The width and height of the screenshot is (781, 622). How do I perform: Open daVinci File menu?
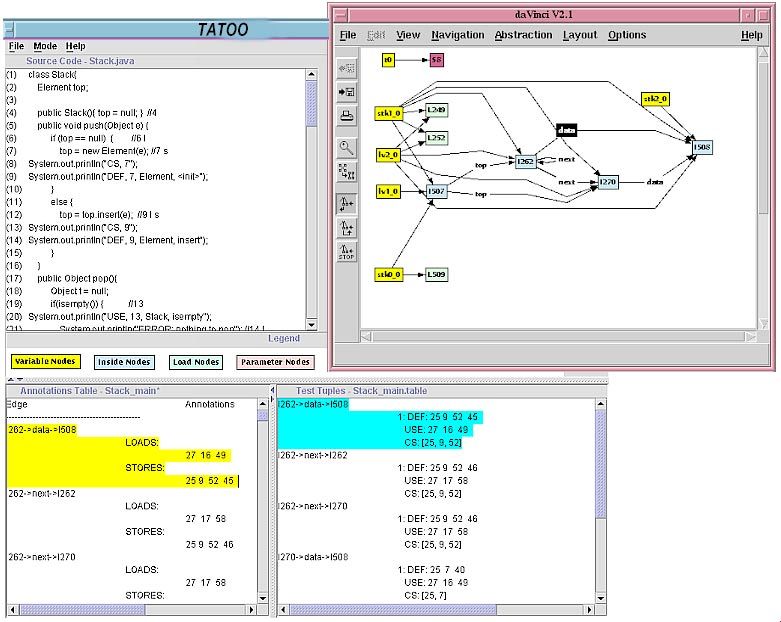coord(348,35)
